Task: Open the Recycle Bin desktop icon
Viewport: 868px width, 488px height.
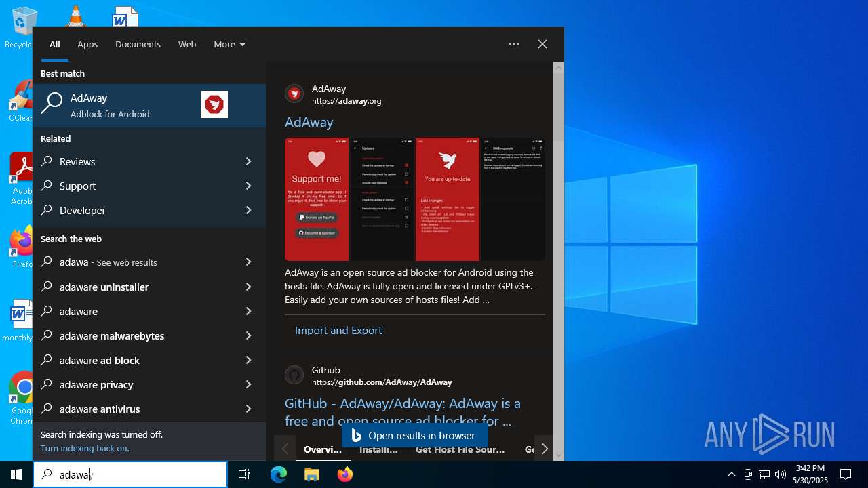Action: pyautogui.click(x=20, y=26)
